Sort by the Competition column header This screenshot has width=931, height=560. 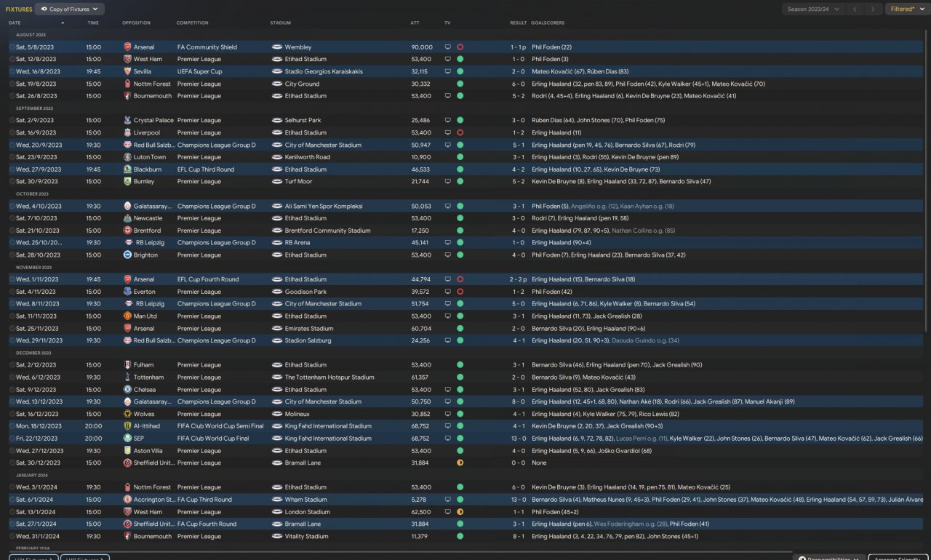tap(192, 23)
